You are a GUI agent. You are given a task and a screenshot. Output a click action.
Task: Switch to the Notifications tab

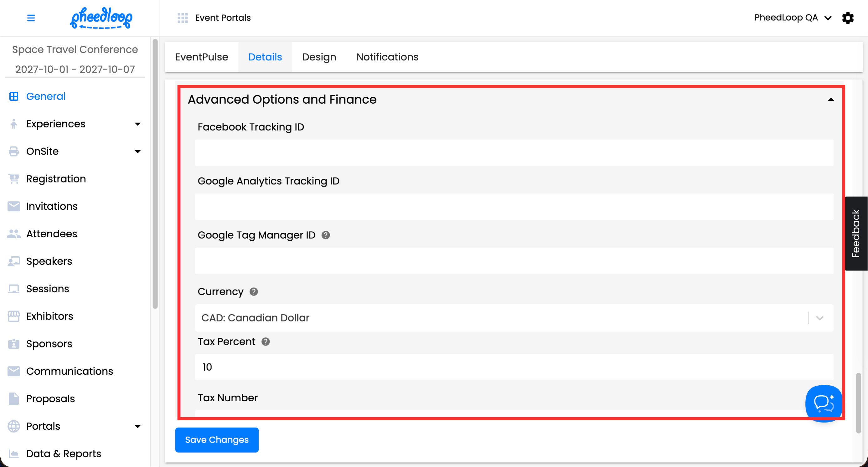click(387, 57)
